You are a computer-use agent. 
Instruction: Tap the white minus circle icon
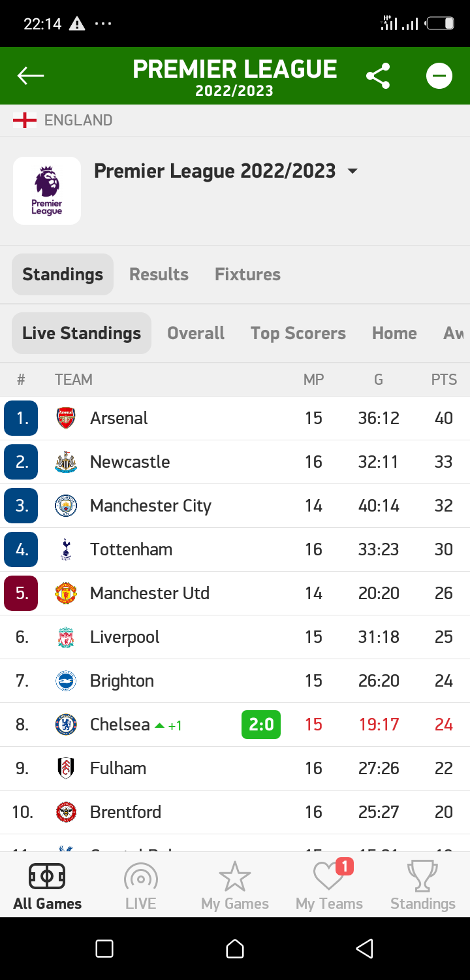tap(439, 76)
